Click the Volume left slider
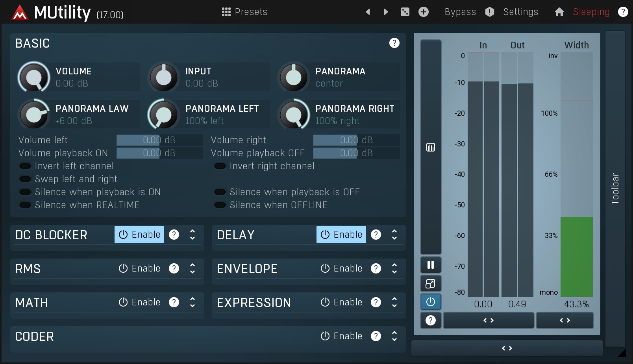 (x=159, y=140)
